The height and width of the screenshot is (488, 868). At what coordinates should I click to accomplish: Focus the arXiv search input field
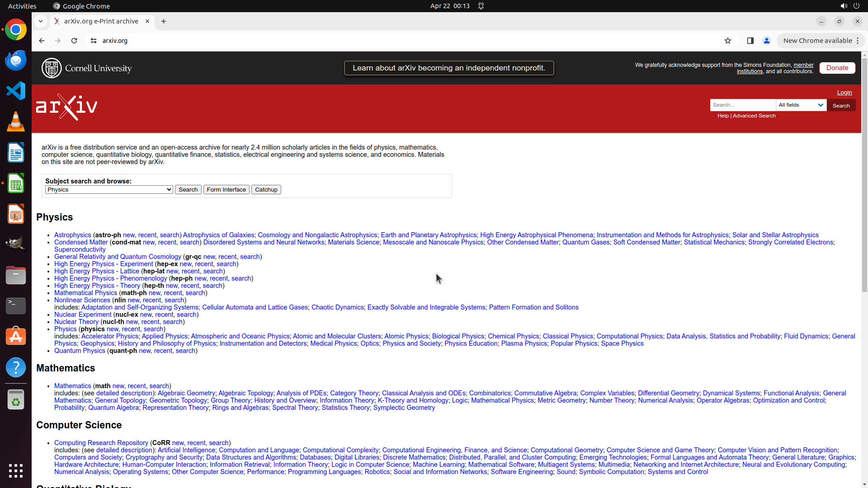(x=742, y=105)
